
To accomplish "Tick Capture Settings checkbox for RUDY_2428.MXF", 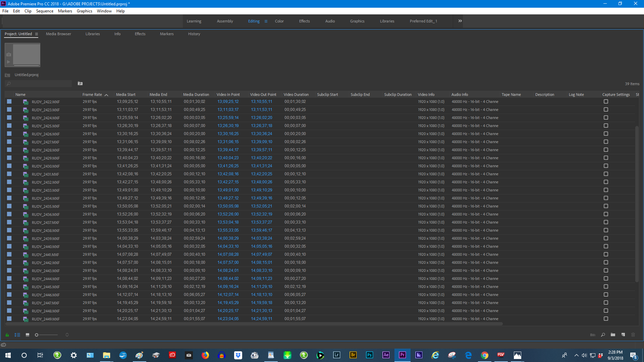I will point(606,150).
